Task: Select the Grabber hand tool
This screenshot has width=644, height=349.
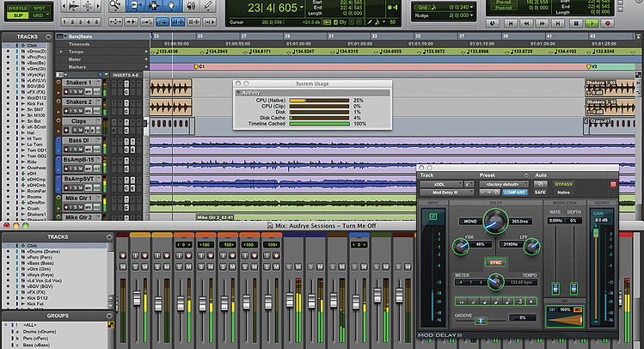Action: click(171, 5)
